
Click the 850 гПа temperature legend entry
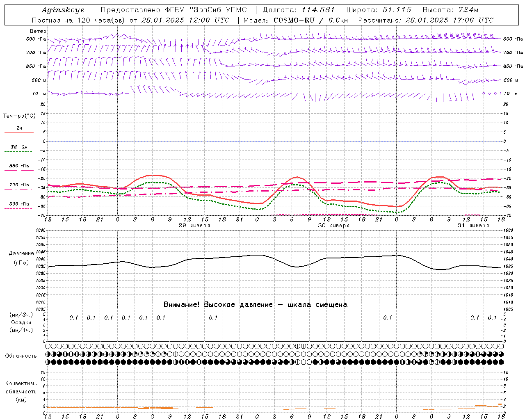tap(19, 166)
